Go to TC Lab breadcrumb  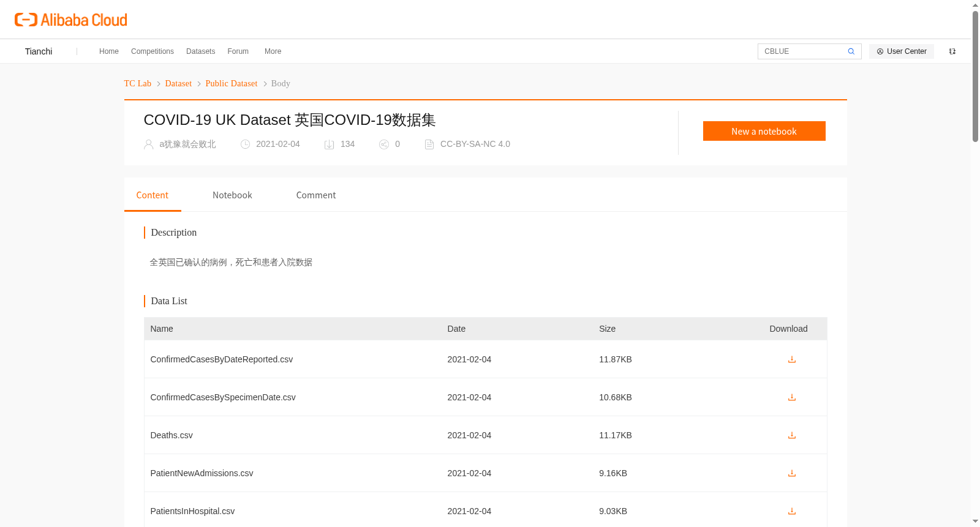pyautogui.click(x=138, y=83)
